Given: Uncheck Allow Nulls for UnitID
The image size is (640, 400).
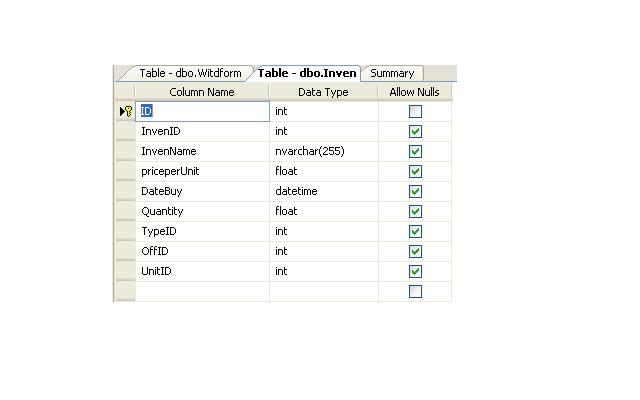Looking at the screenshot, I should [x=415, y=271].
